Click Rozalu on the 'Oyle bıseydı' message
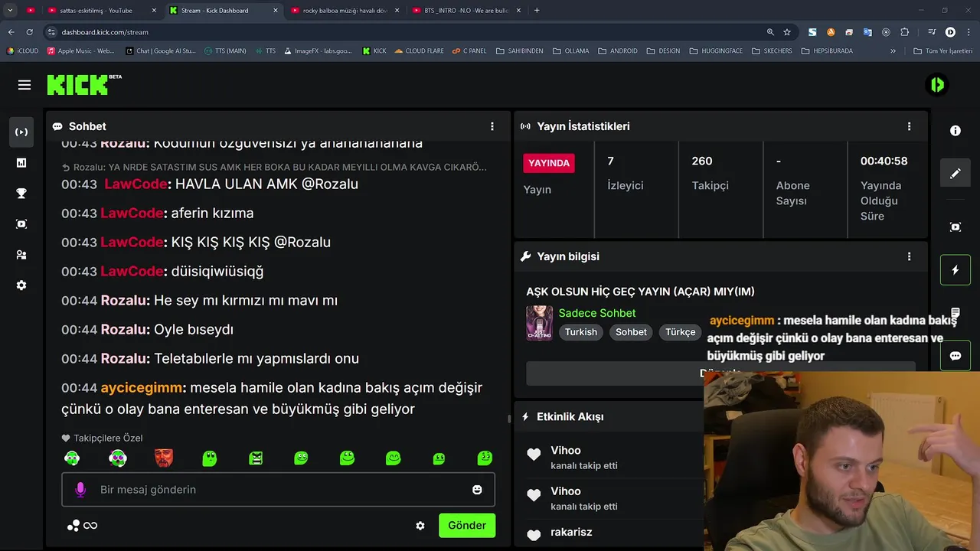The width and height of the screenshot is (980, 551). coord(125,329)
